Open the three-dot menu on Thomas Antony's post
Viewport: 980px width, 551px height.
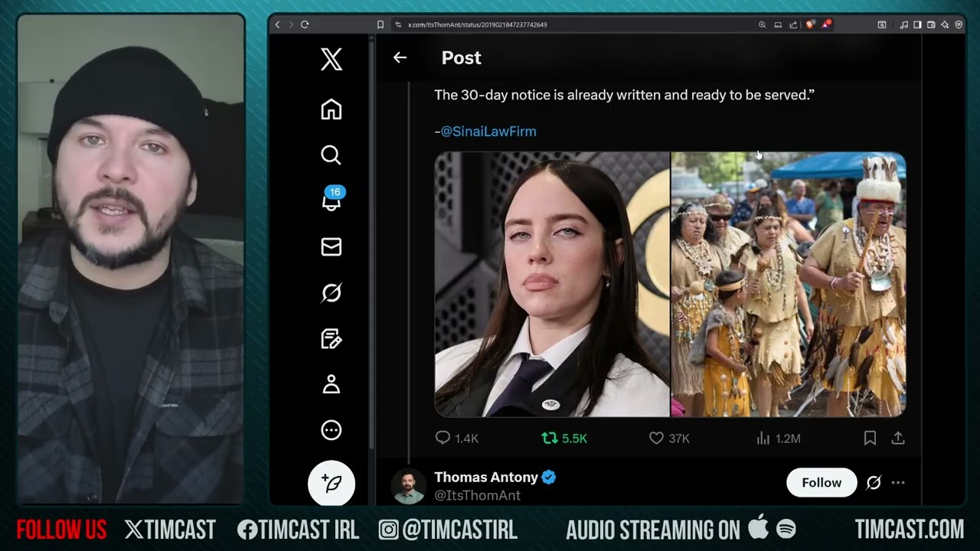click(x=898, y=483)
